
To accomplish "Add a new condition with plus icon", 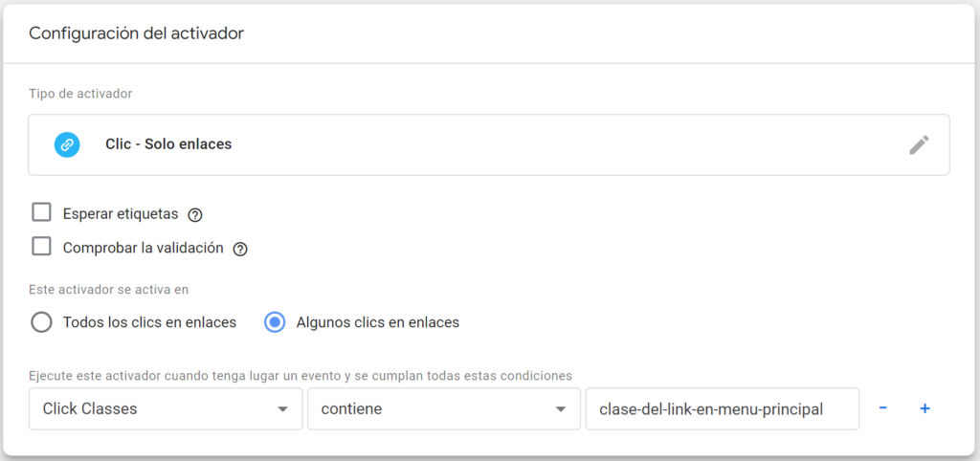I will (925, 408).
